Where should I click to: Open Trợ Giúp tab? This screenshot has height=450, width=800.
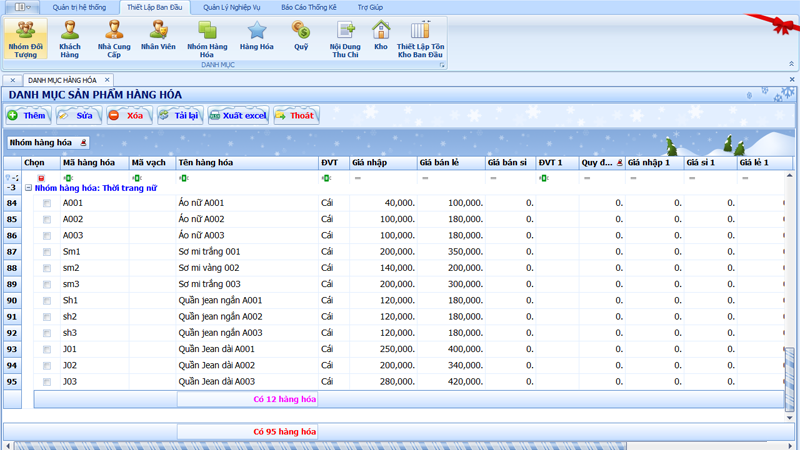[370, 7]
